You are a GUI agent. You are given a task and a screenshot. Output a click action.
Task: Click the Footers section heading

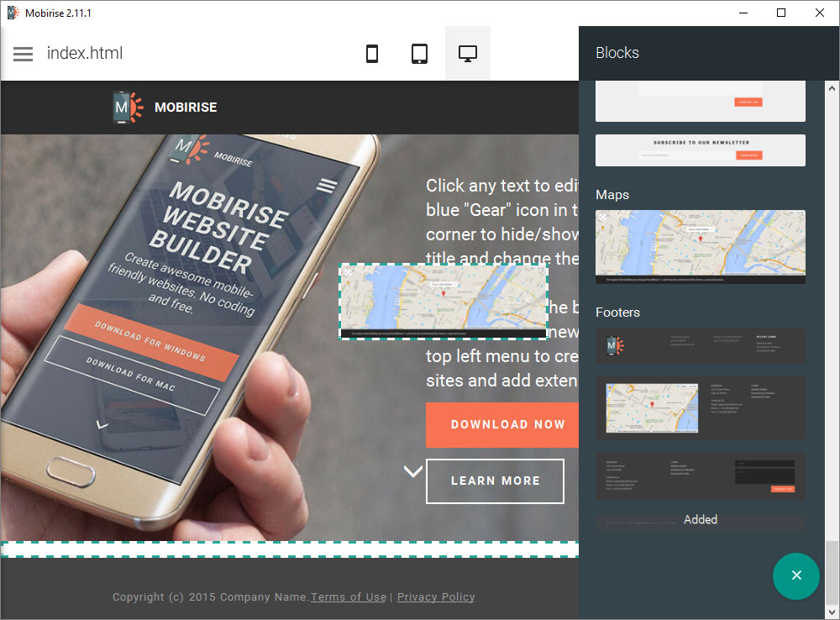coord(617,313)
